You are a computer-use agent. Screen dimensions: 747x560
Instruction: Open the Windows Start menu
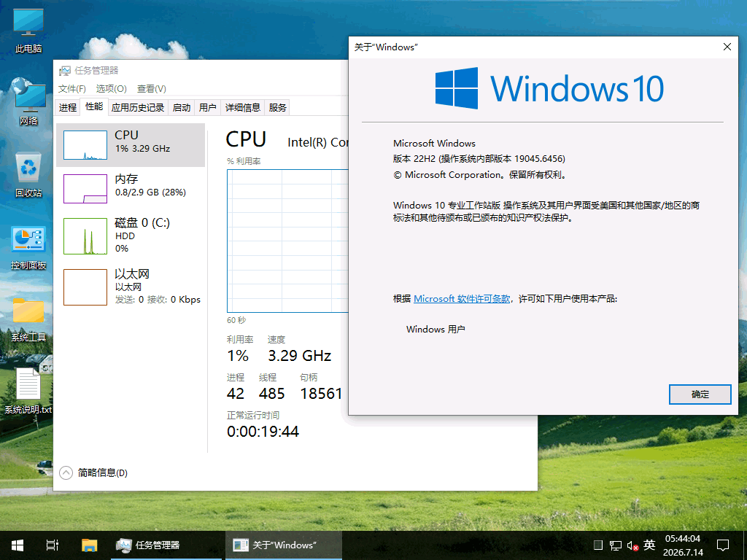(x=18, y=545)
